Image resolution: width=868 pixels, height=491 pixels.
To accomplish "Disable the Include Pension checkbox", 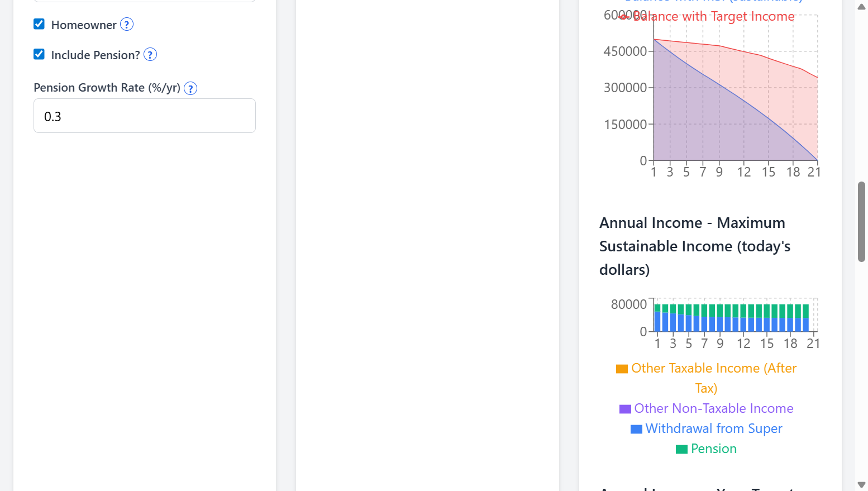I will 39,54.
